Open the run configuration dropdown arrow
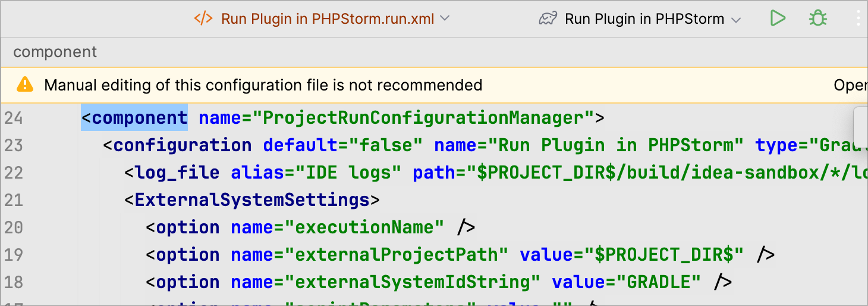 click(x=736, y=20)
